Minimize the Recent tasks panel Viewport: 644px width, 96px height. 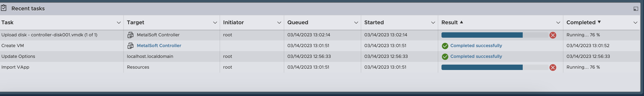(x=636, y=9)
